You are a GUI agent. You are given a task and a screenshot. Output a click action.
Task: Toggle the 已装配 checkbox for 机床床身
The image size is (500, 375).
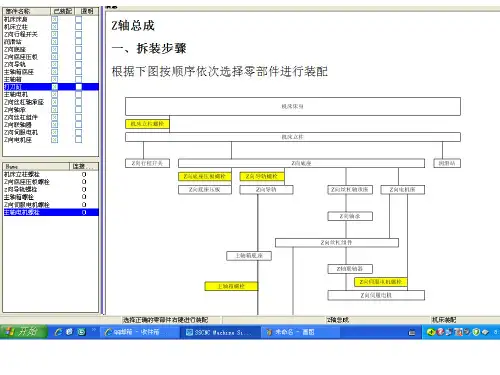point(54,19)
